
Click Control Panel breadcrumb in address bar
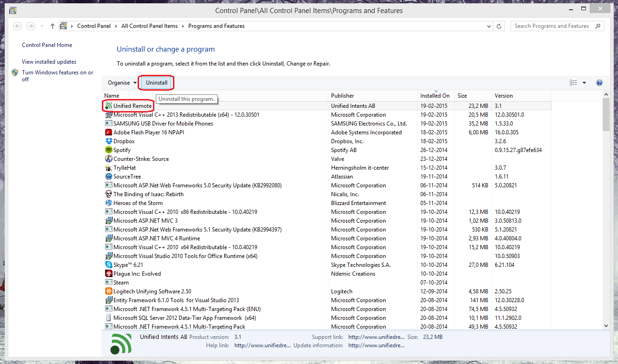pos(94,26)
